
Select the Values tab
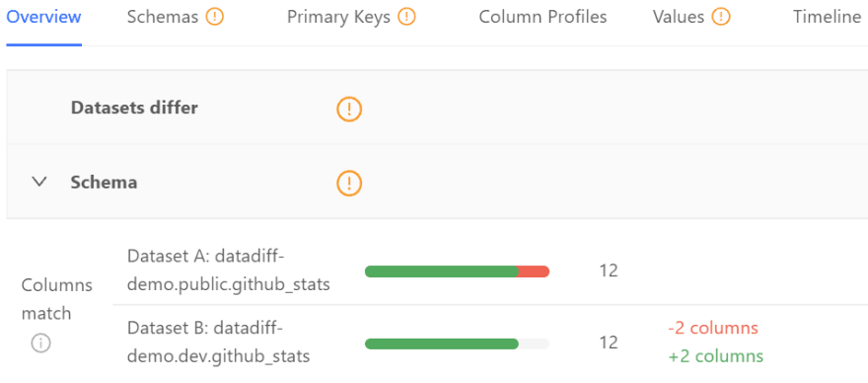[x=679, y=17]
